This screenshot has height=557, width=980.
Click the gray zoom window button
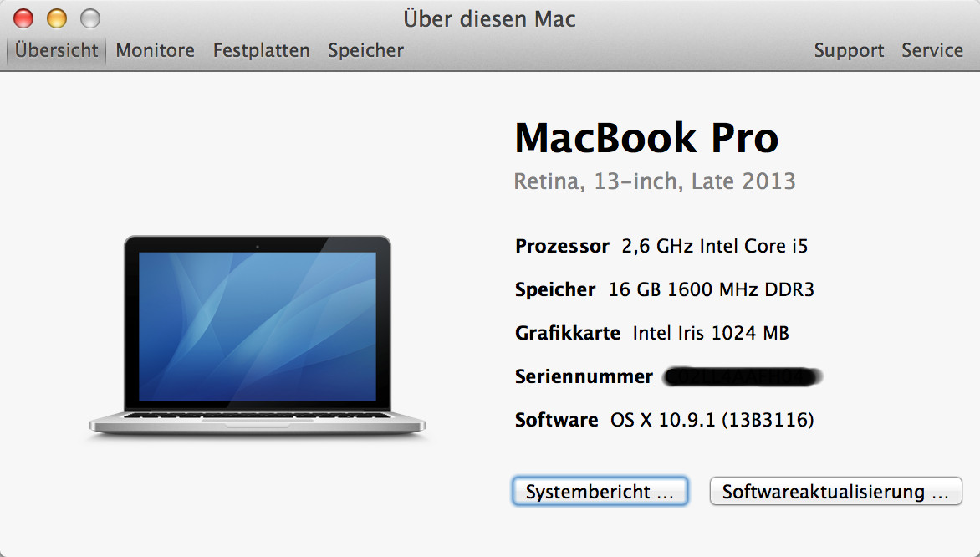(x=90, y=18)
